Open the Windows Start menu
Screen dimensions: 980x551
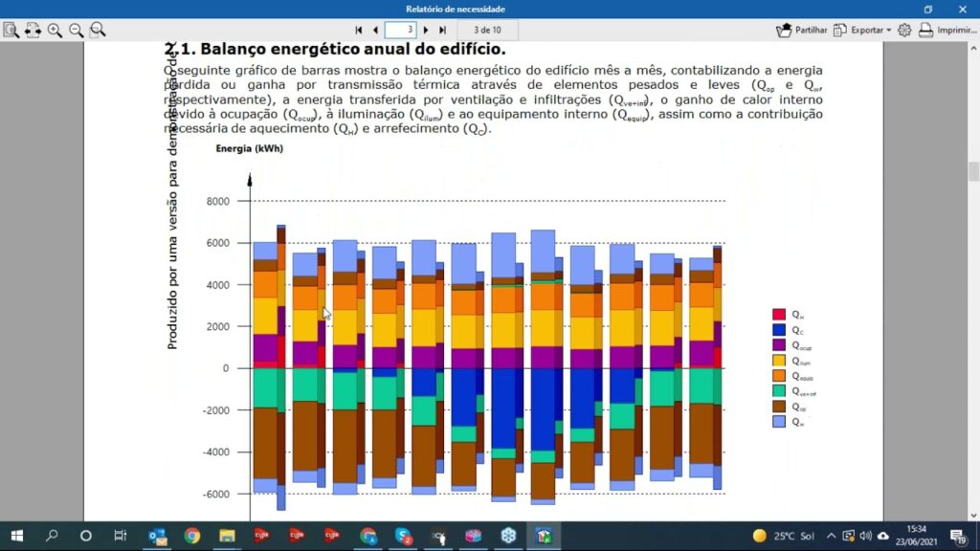click(17, 536)
